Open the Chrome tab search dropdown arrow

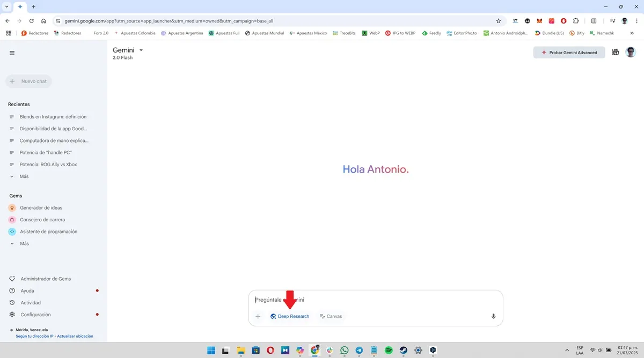point(6,6)
